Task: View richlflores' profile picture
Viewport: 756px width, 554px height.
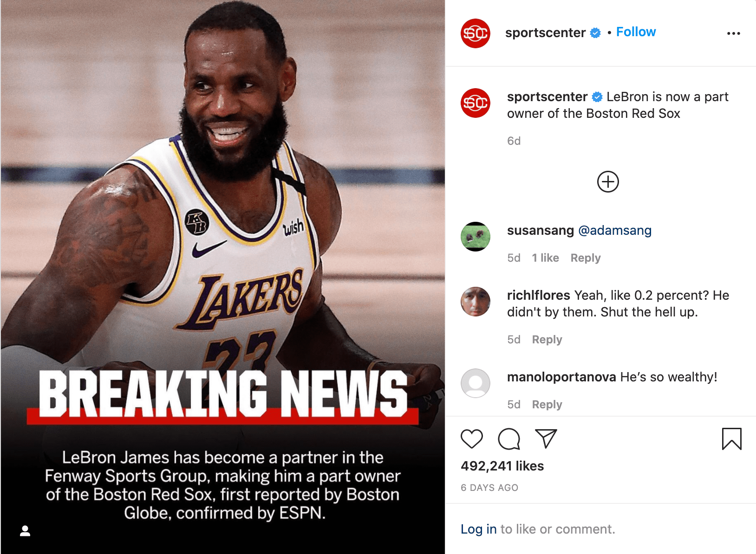Action: (476, 302)
